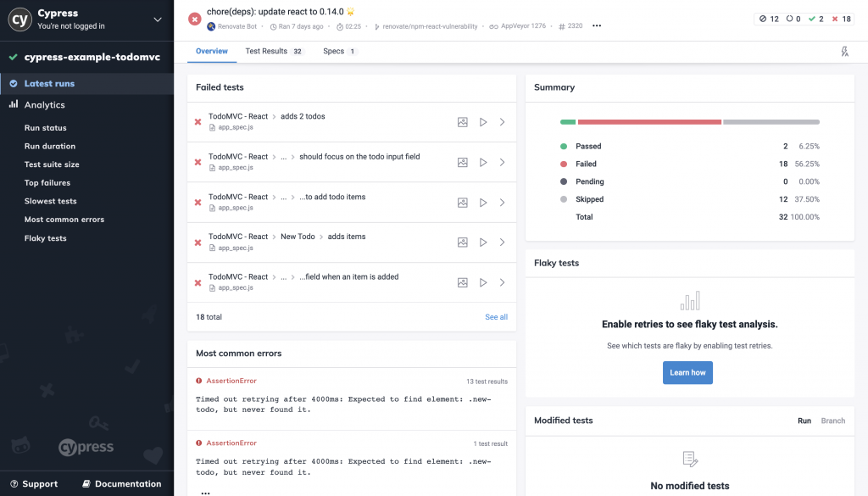Viewport: 868px width, 496px height.
Task: Click the Skipped row in Summary
Action: coord(690,199)
